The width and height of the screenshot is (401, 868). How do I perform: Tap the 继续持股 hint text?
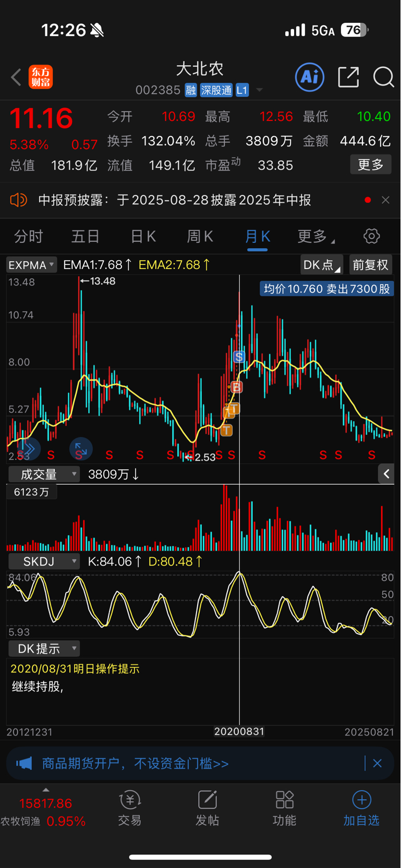pos(38,687)
